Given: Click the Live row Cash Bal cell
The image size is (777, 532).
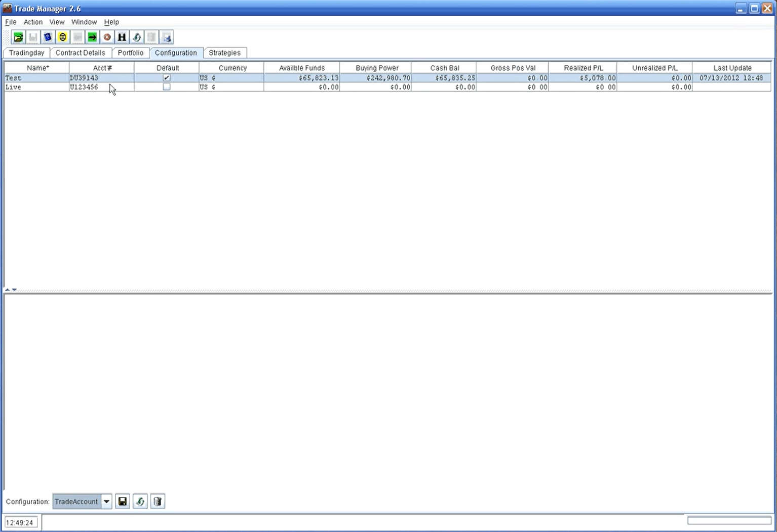Looking at the screenshot, I should click(444, 87).
